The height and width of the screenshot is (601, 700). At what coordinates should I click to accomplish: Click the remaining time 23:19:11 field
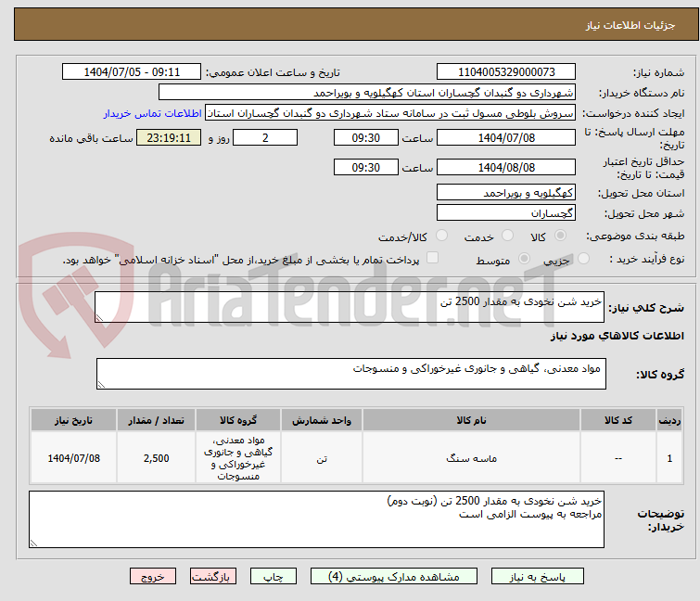click(x=169, y=137)
